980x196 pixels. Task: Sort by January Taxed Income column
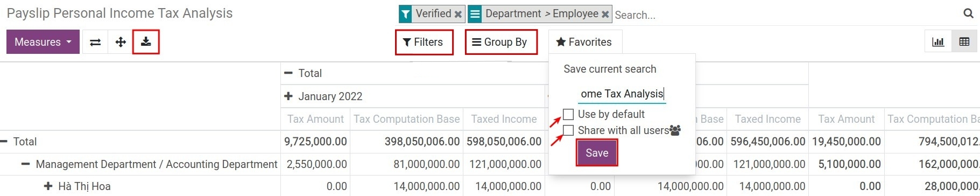click(504, 119)
